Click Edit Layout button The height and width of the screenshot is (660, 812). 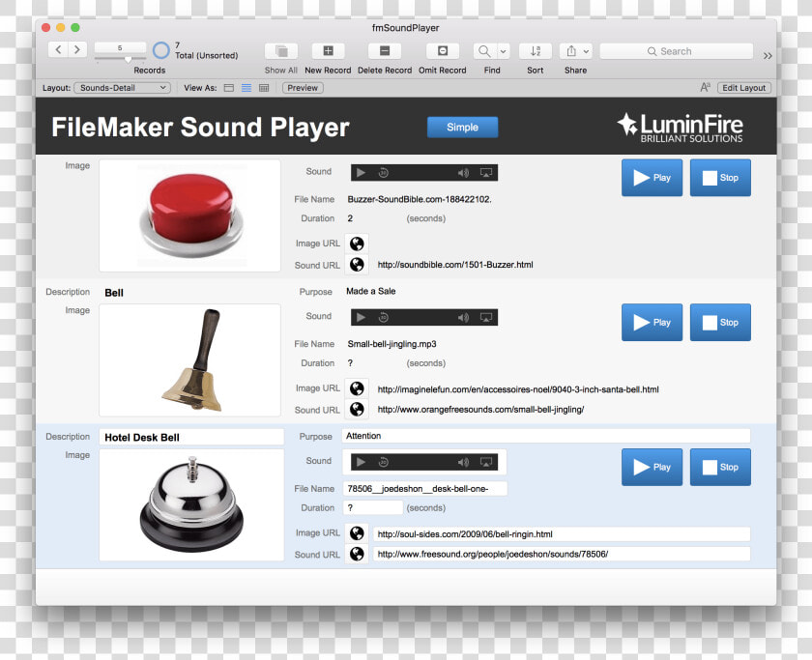tap(743, 88)
